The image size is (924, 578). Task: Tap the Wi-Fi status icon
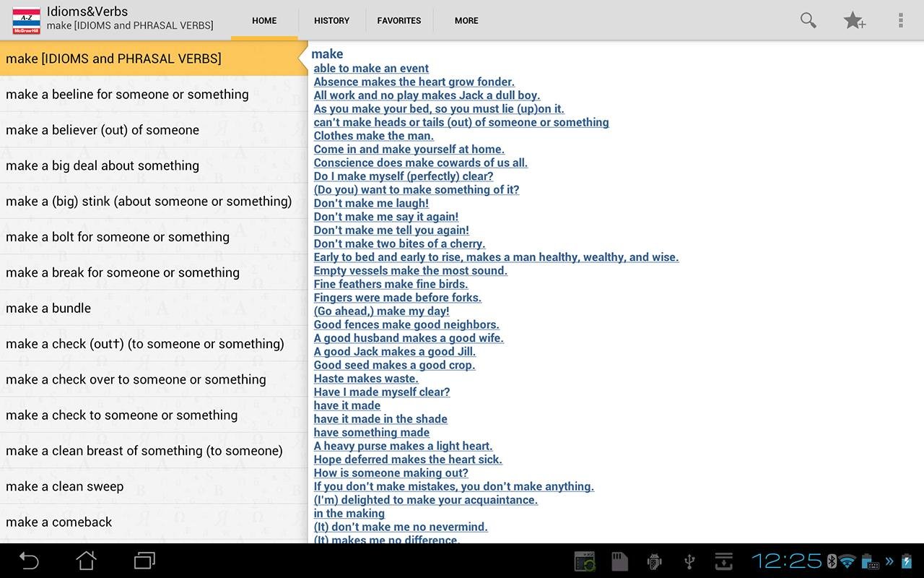[848, 561]
